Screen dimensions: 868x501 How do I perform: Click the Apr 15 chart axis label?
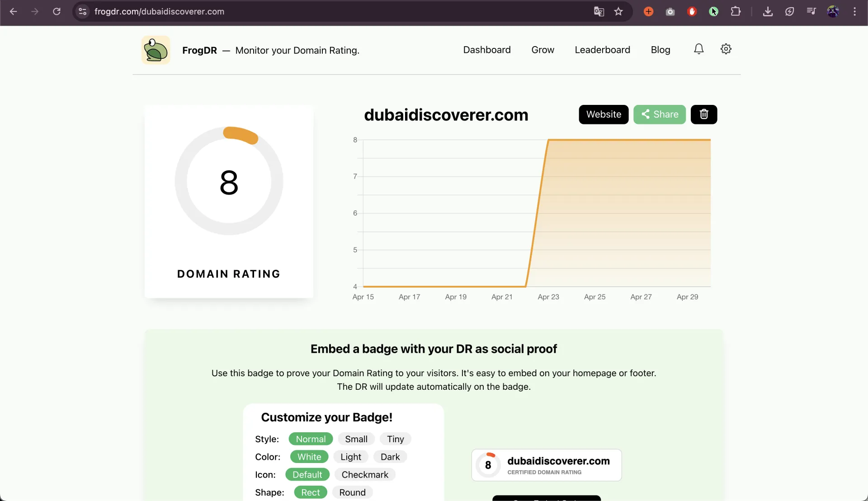coord(363,297)
